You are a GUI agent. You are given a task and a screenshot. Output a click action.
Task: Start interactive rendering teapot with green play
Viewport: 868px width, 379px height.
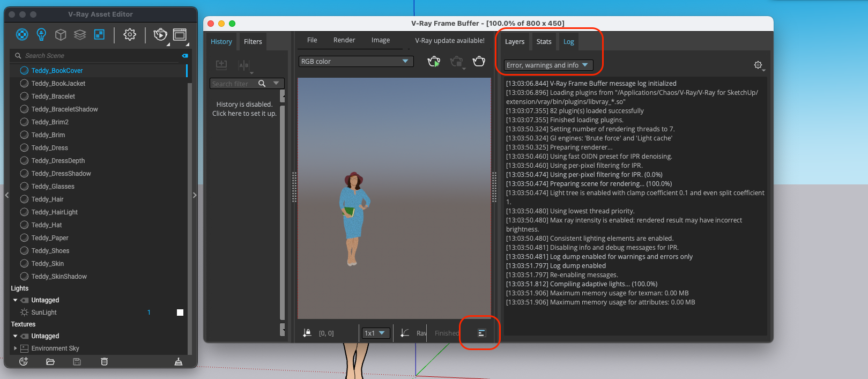[434, 62]
